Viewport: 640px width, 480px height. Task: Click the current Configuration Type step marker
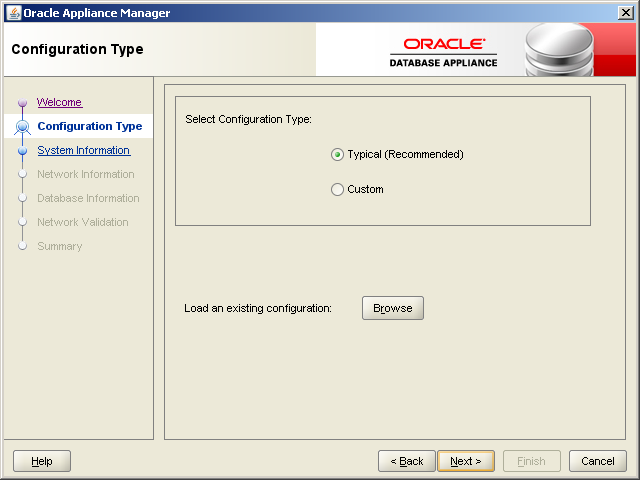(x=22, y=127)
